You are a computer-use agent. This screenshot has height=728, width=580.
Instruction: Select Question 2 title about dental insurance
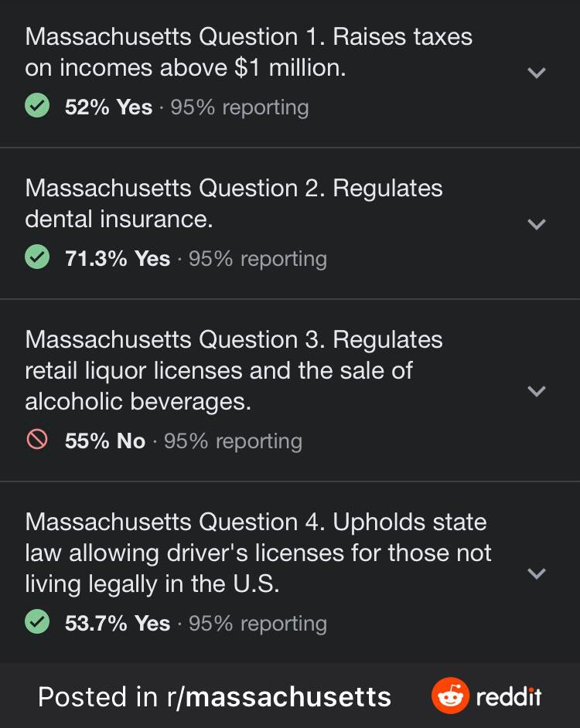(x=234, y=203)
